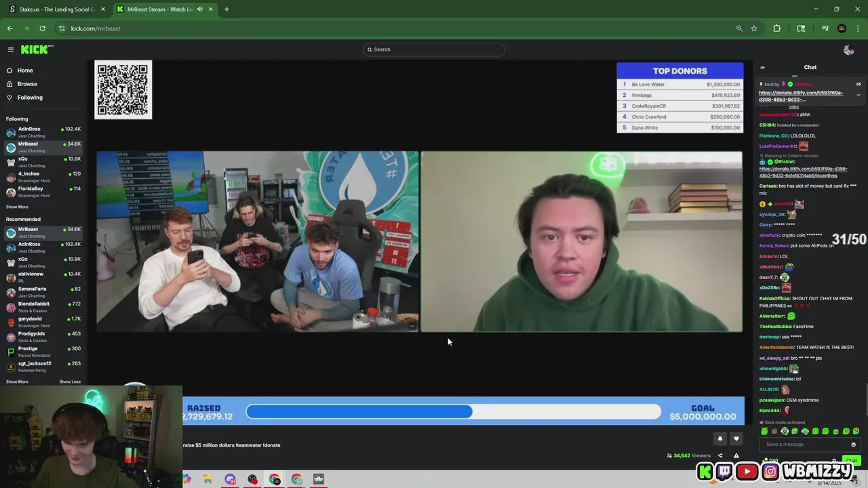Expand the pinned message chevron
This screenshot has height=488, width=868.
coord(858,95)
